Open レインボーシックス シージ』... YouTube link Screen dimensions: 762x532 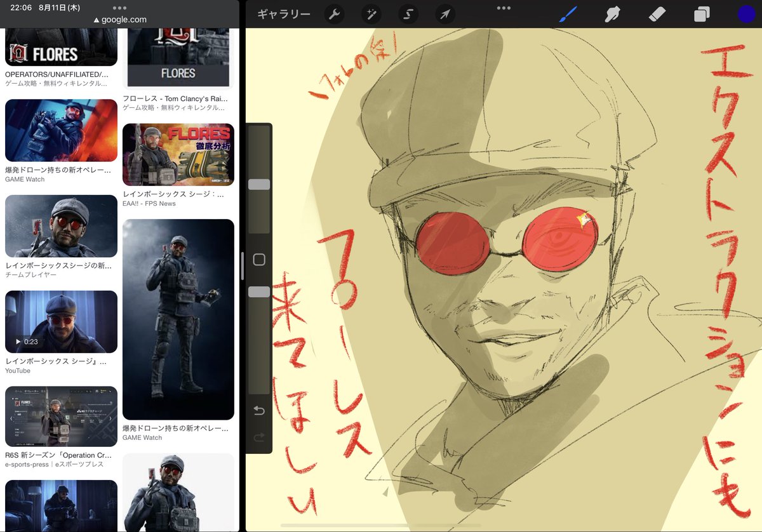tap(56, 361)
